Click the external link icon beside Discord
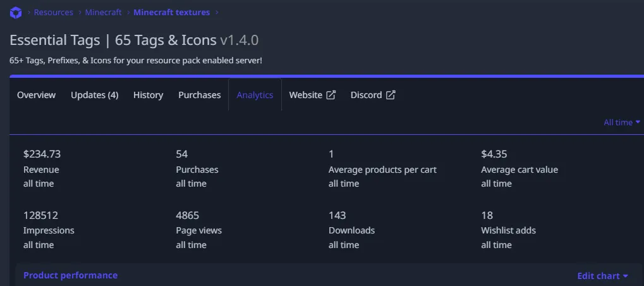This screenshot has width=644, height=286. point(391,95)
